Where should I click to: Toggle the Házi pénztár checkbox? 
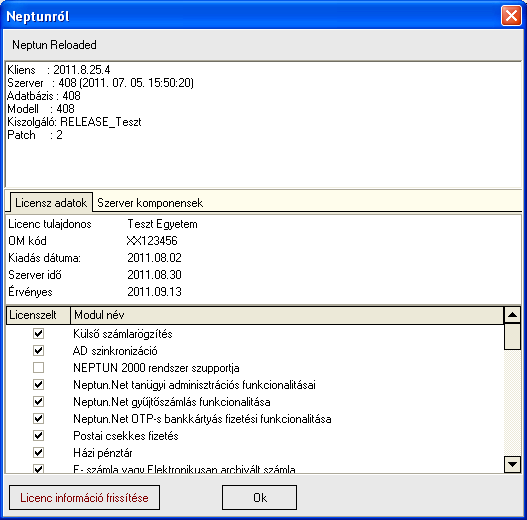(x=38, y=452)
